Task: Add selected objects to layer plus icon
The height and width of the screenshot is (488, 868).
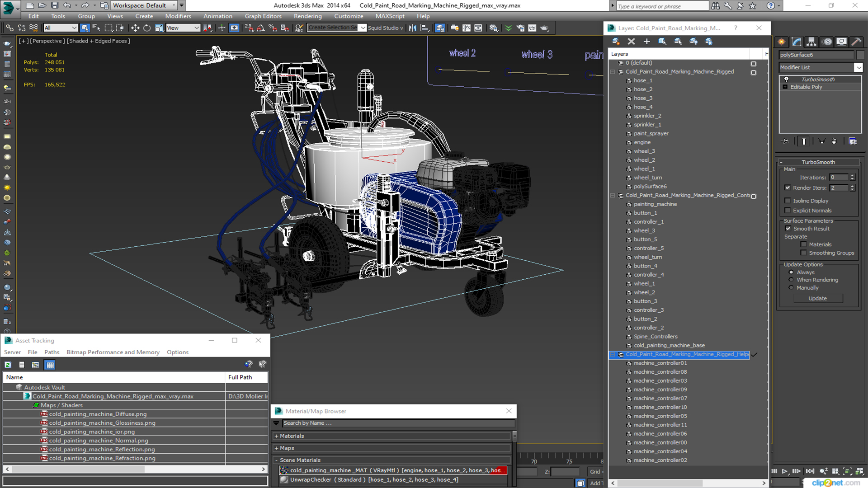Action: 646,41
